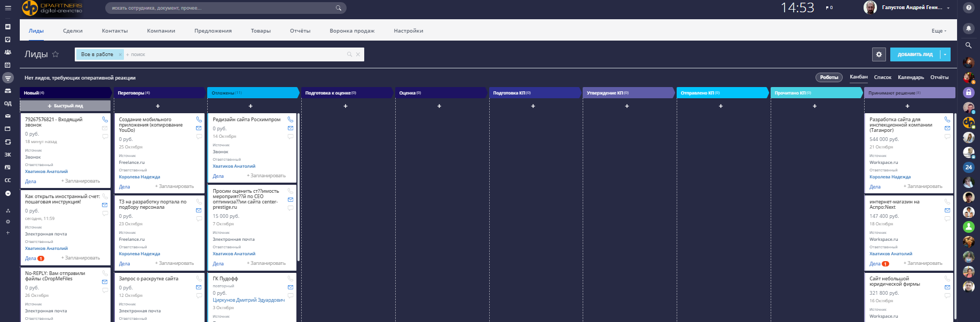980x322 pixels.
Task: Open the sitemap icon in left sidebar
Action: coord(7,211)
